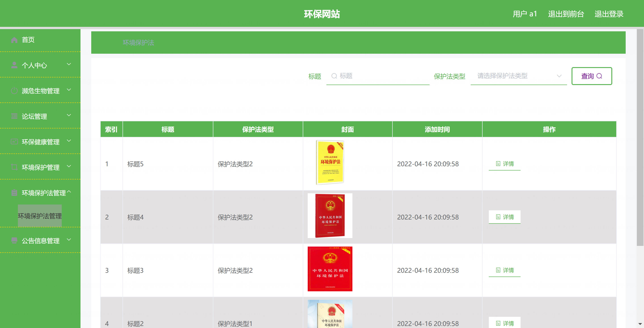Click the 标题 column header

coord(168,129)
